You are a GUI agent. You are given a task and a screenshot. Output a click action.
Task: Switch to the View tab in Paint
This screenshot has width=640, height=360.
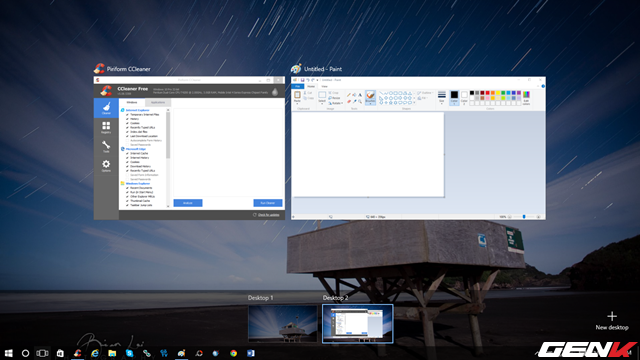pos(324,87)
